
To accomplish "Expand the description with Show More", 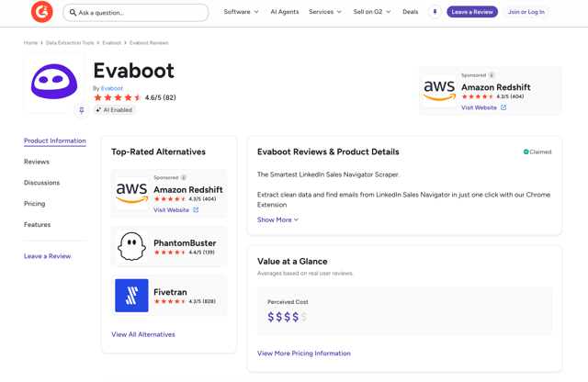I will (x=277, y=219).
